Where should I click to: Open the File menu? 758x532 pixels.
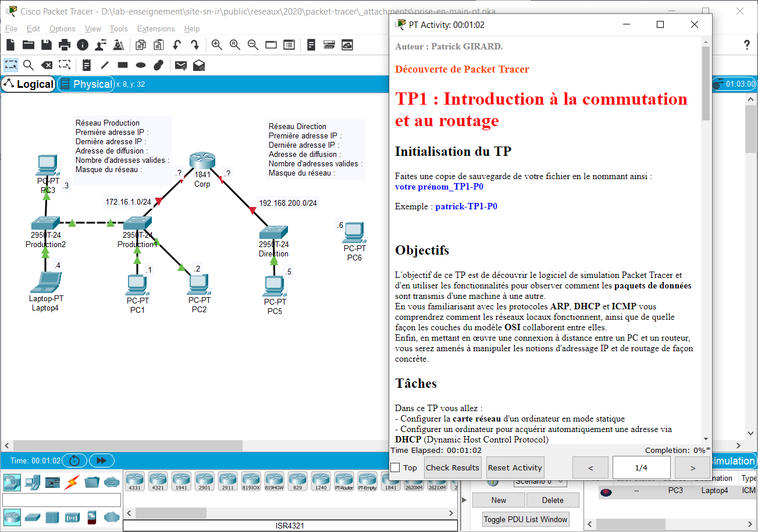[11, 28]
